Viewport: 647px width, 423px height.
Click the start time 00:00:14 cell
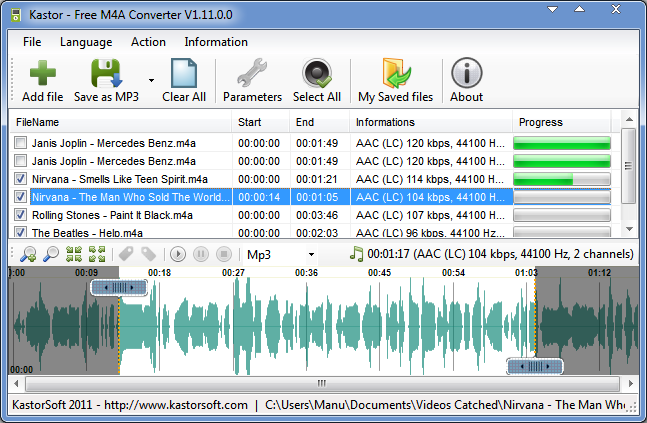tap(261, 197)
